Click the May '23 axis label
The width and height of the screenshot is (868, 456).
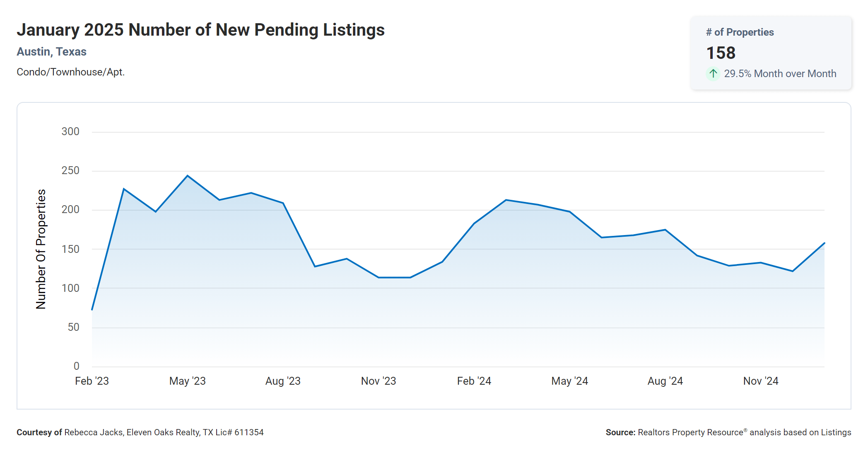[x=187, y=381]
